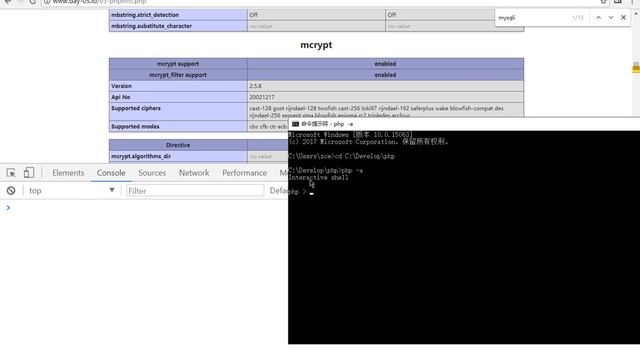This screenshot has height=360, width=640.
Task: Click the 'mcrypt_filter support' table cell
Action: pyautogui.click(x=178, y=75)
